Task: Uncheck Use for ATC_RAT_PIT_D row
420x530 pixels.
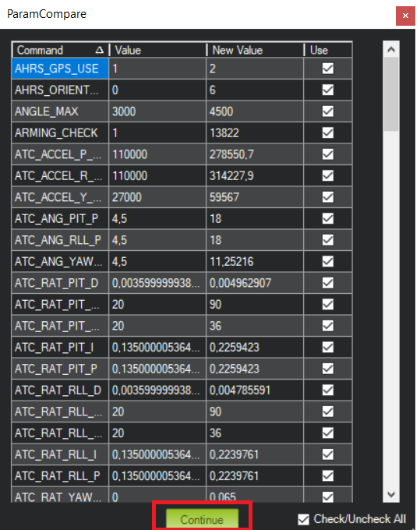Action: pos(328,283)
